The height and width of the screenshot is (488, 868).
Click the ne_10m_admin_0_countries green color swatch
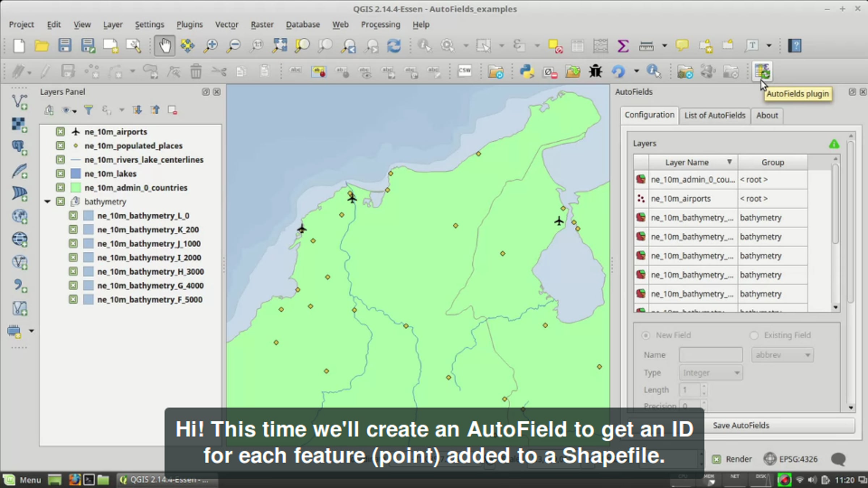click(x=76, y=188)
